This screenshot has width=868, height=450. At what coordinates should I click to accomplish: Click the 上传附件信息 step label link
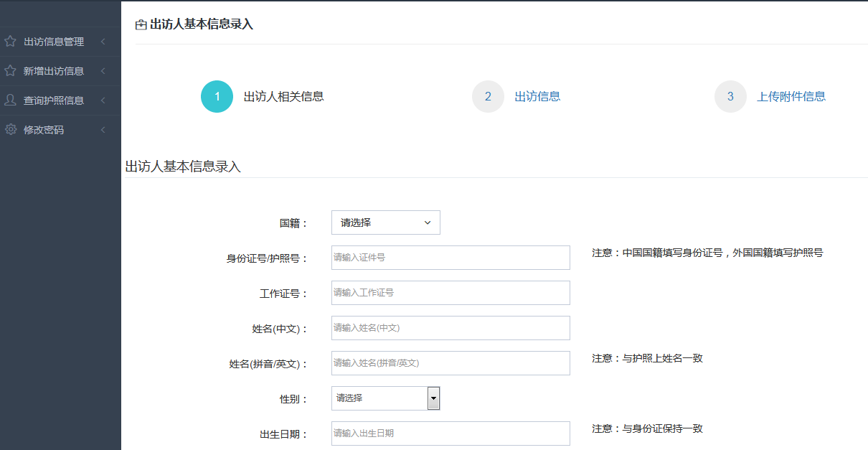pos(791,97)
